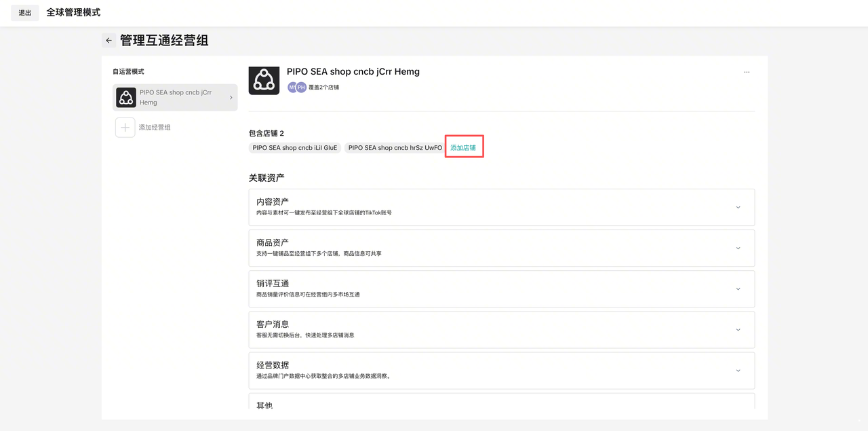Click the large group logo in the header

264,81
